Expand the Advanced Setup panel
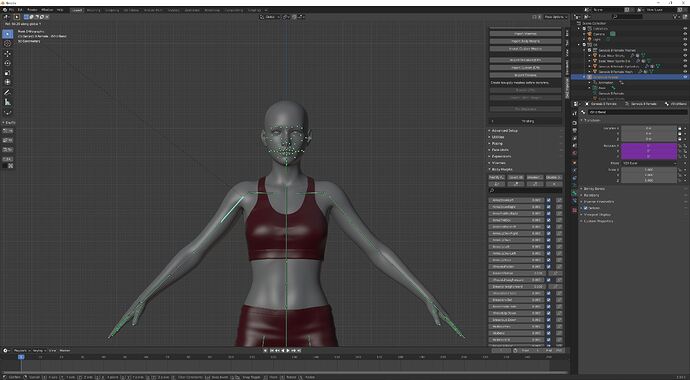This screenshot has width=690, height=380. coord(504,131)
